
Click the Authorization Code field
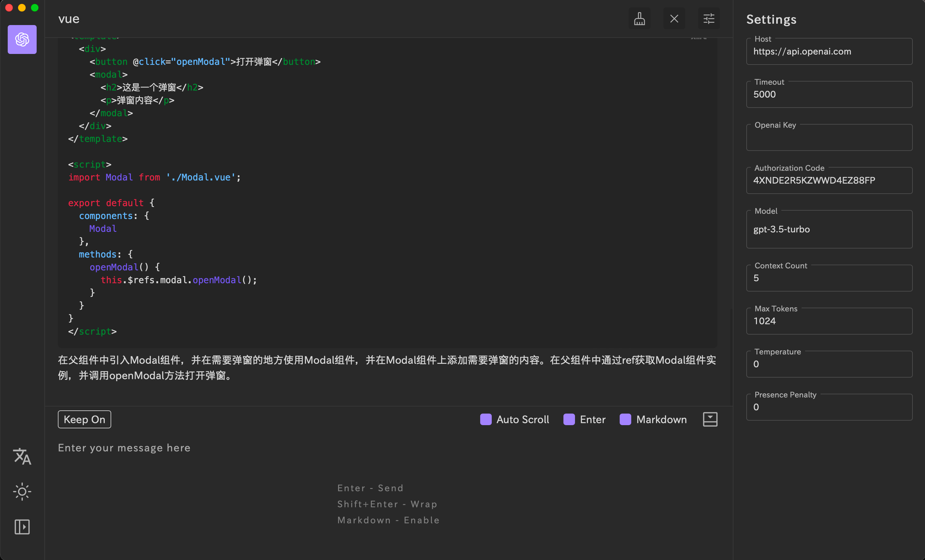click(829, 181)
